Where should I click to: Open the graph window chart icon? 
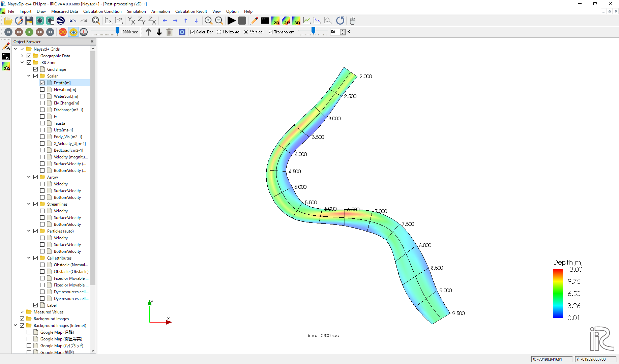click(x=307, y=21)
